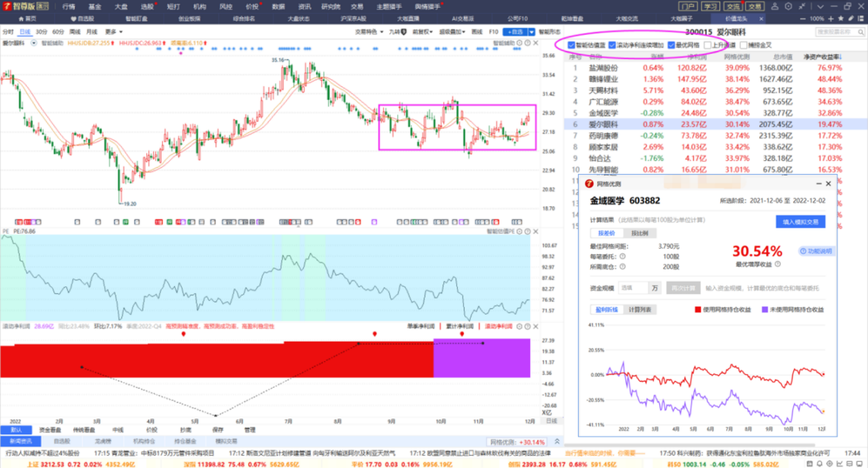Switch to the 计算列表 view

(x=640, y=309)
